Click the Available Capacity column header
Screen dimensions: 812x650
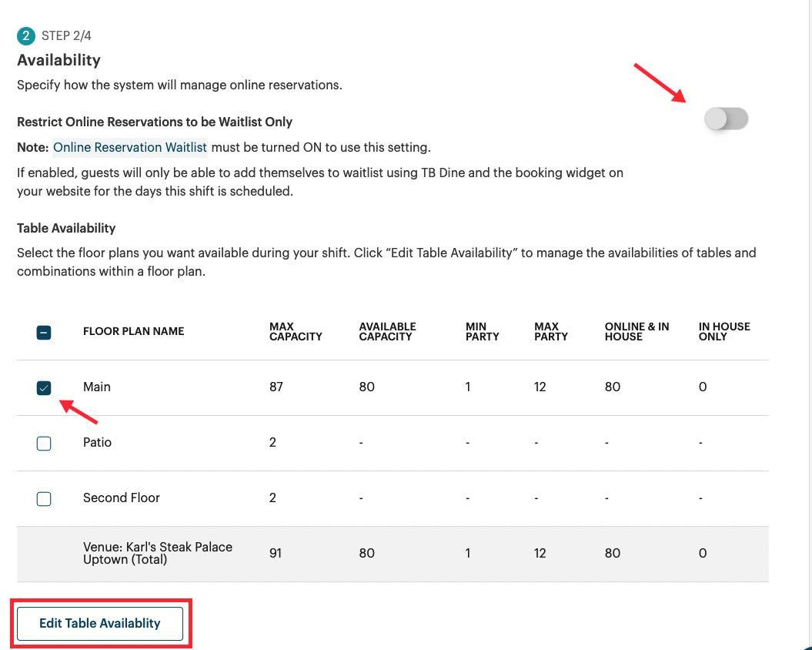387,331
